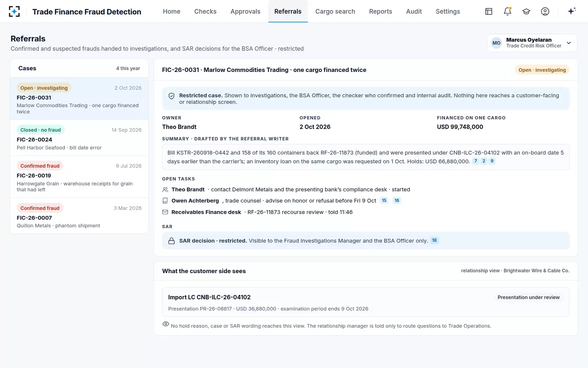Open citation 2 in the summary

coord(484,161)
